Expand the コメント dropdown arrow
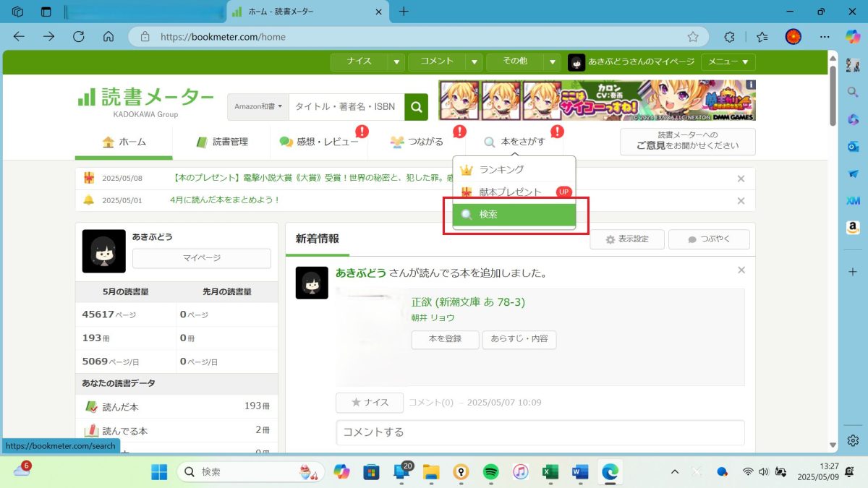Screen dimensions: 868x488 point(474,62)
